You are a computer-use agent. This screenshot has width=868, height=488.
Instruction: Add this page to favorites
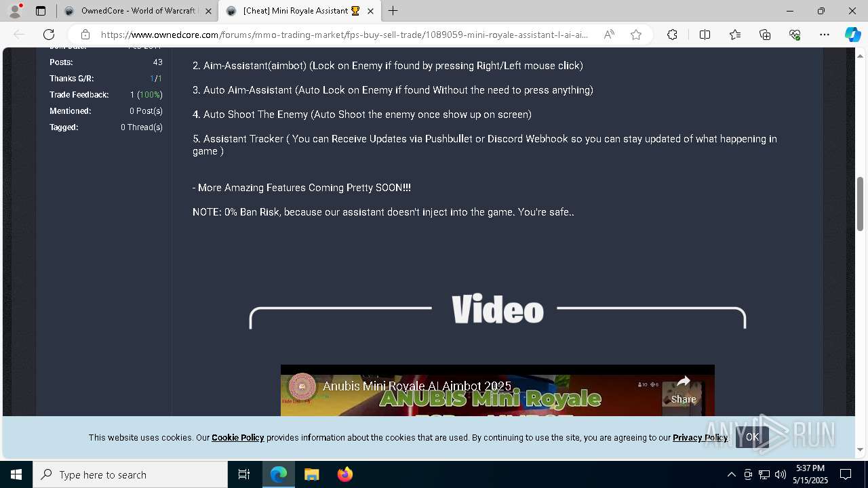point(636,35)
